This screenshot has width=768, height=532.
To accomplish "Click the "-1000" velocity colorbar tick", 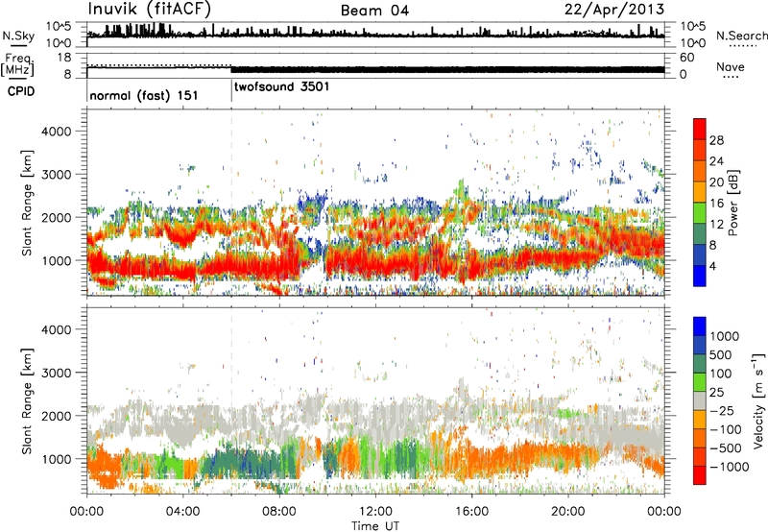I will tap(730, 467).
